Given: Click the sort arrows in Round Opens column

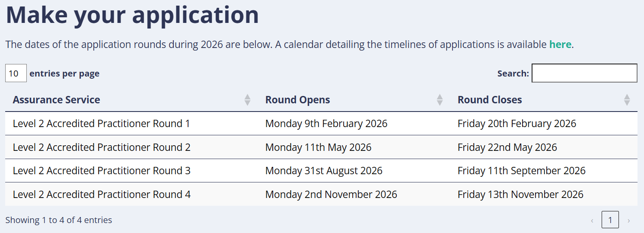Looking at the screenshot, I should pos(440,100).
